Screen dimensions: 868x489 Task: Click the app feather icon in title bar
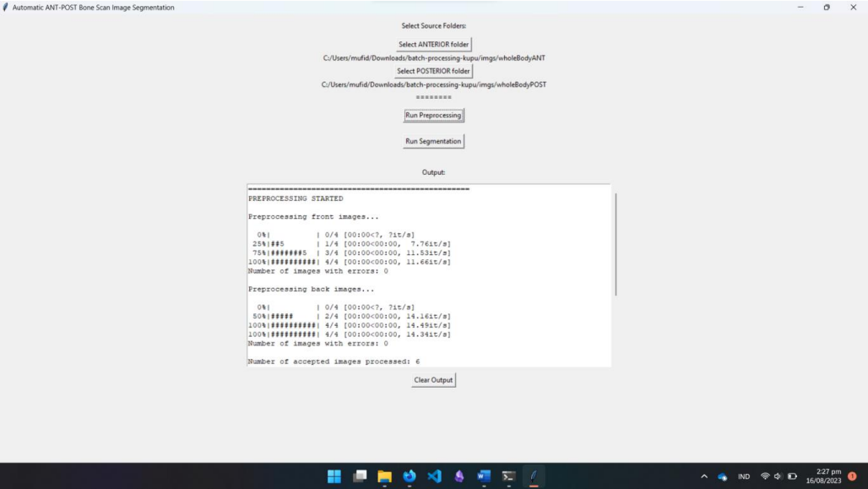click(7, 7)
